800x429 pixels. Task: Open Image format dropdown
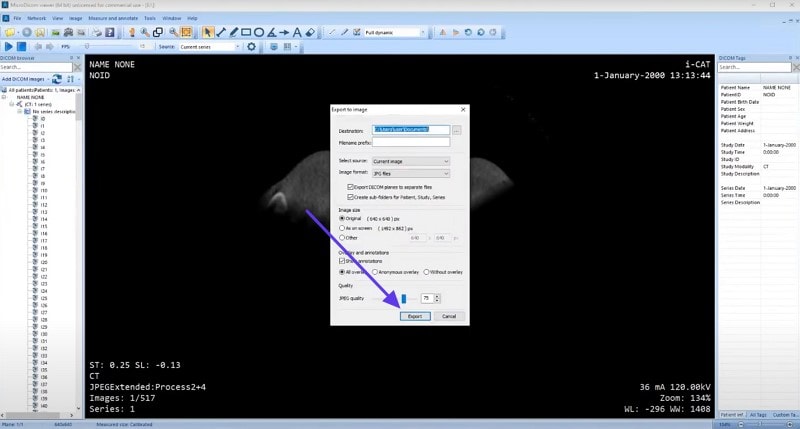411,173
